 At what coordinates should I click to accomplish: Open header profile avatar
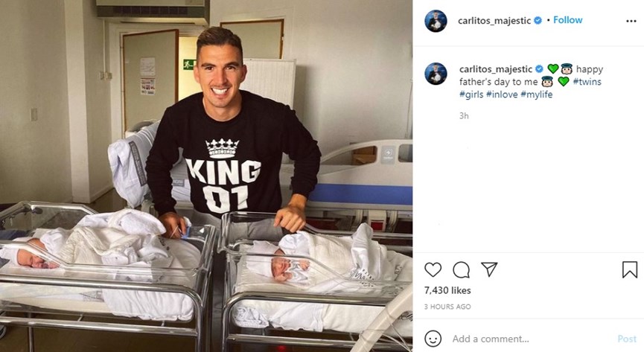(x=436, y=21)
